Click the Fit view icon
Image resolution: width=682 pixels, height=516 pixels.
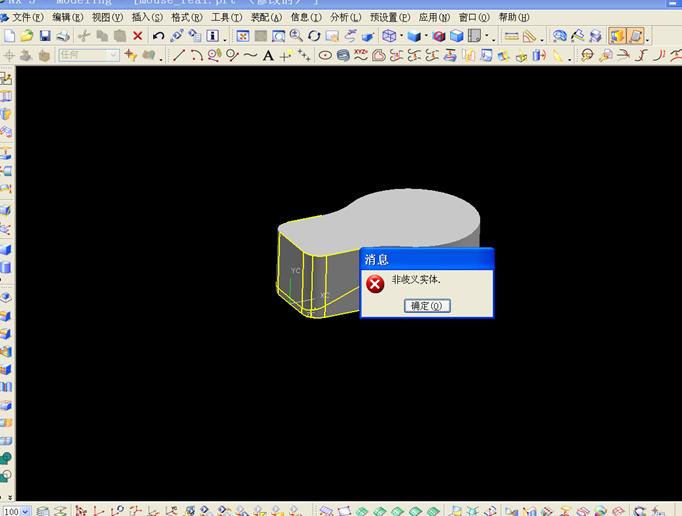click(243, 36)
